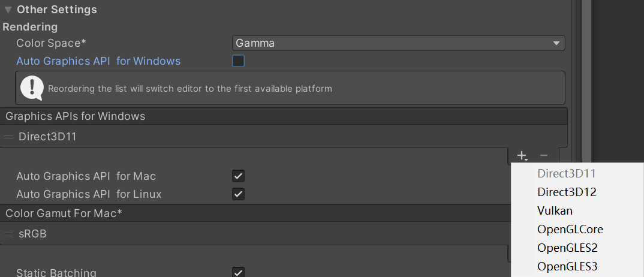Image resolution: width=644 pixels, height=277 pixels.
Task: Select the sRGB entry in Color Gamut list
Action: 254,234
